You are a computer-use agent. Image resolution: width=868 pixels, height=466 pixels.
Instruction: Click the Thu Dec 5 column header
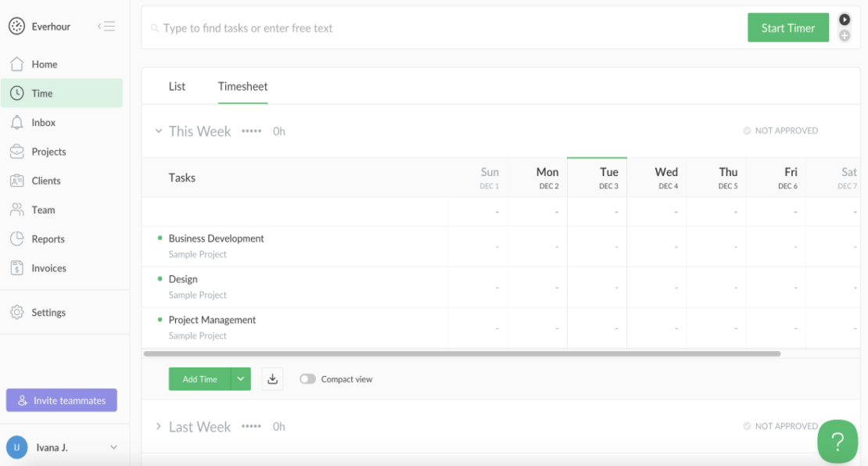[x=716, y=178]
